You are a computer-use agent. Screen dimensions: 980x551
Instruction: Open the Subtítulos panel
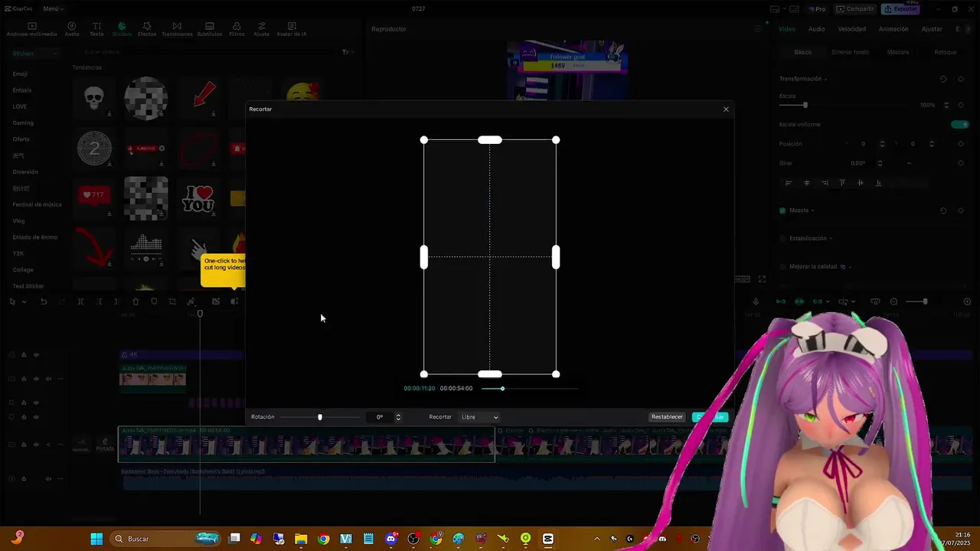pos(210,30)
